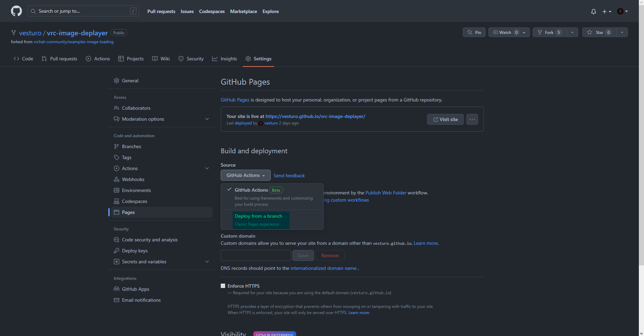This screenshot has width=644, height=336.
Task: Open the GitHub Pages documentation link
Action: click(x=235, y=100)
